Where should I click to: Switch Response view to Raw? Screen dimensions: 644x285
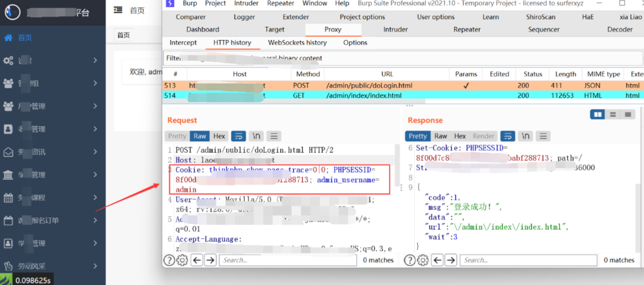(x=441, y=136)
